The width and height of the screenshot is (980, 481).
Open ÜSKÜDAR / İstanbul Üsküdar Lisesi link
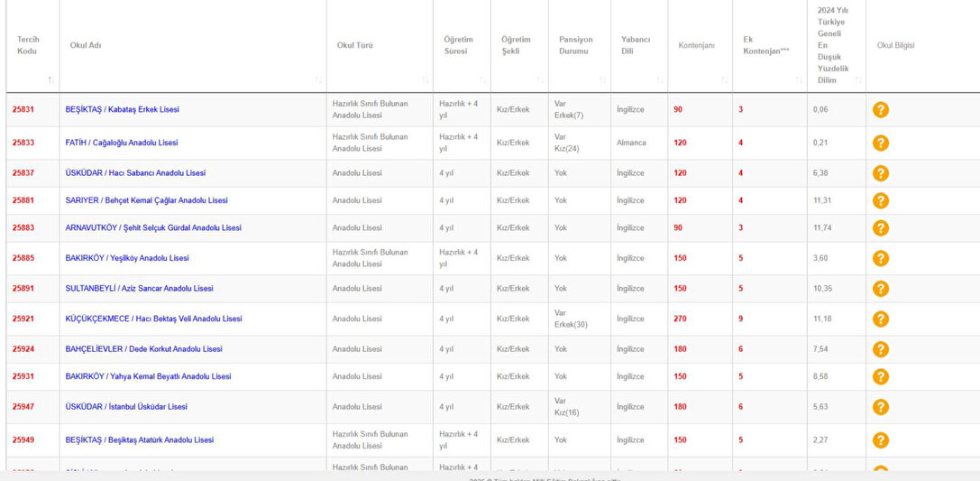pos(126,407)
